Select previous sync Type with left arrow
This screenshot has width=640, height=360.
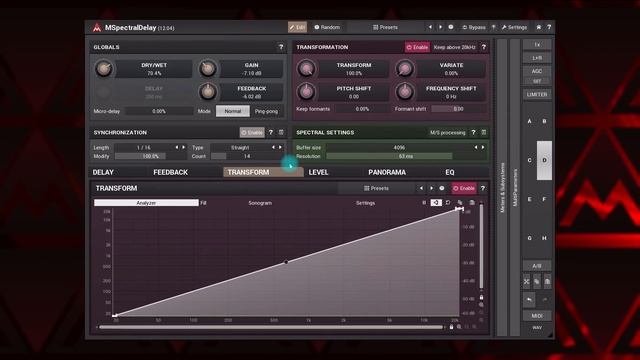[273, 147]
